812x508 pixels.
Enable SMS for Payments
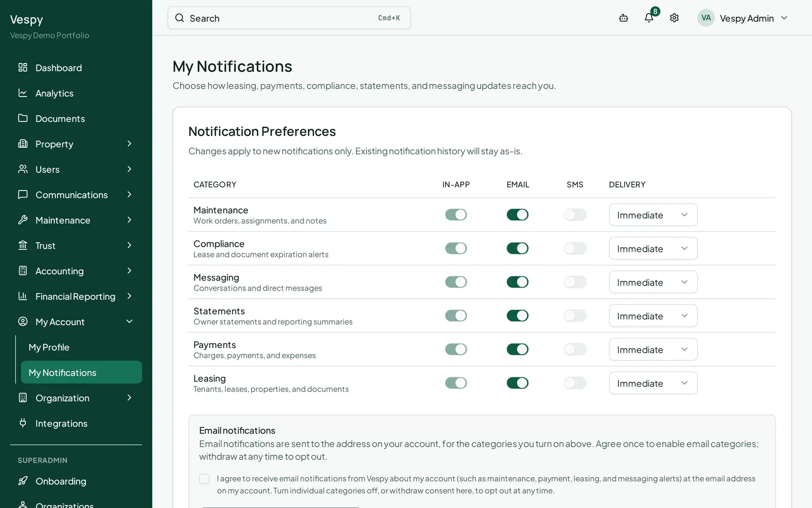click(x=575, y=350)
